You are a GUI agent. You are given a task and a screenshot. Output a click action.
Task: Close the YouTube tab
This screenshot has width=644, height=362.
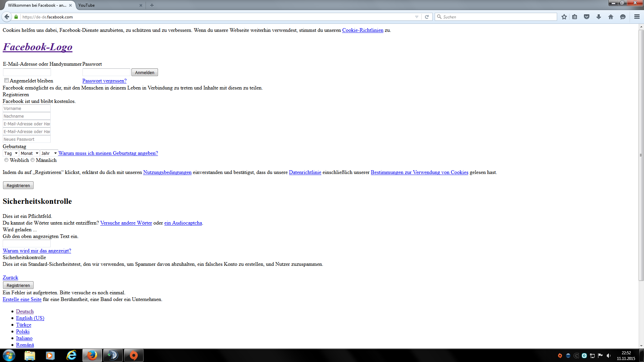[x=141, y=5]
